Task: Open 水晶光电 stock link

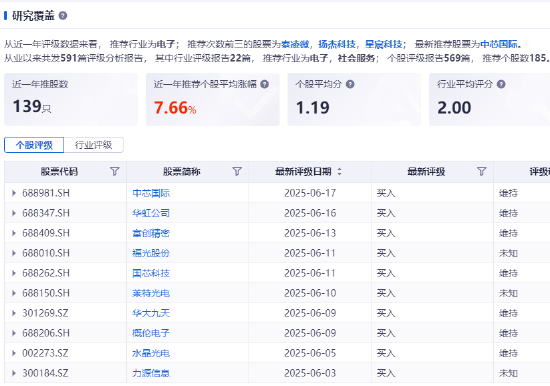Action: (x=151, y=353)
